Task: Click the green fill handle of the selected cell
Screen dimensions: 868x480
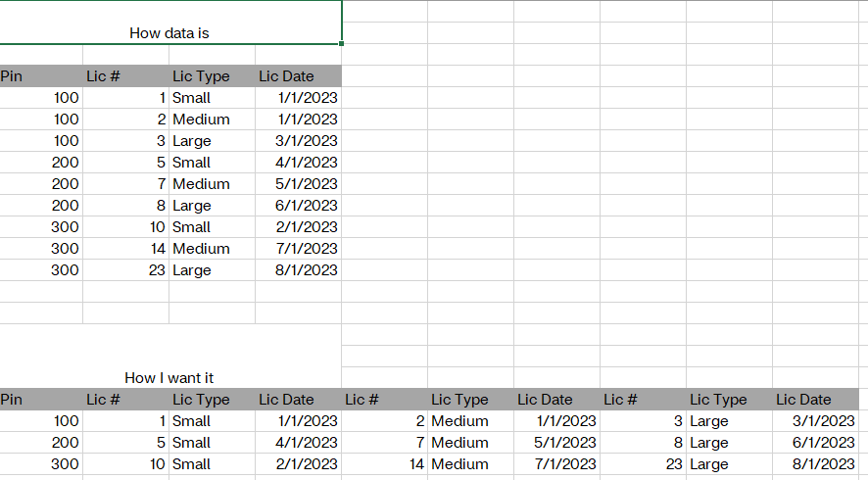Action: click(342, 43)
